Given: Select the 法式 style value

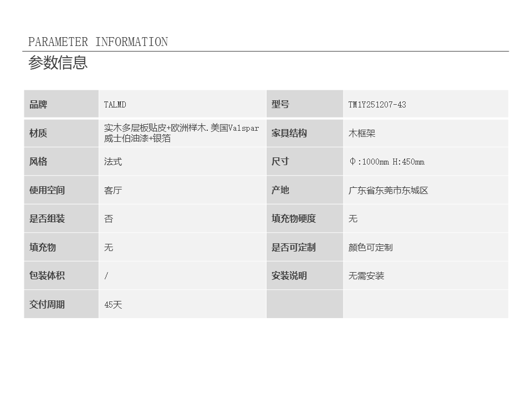Looking at the screenshot, I should point(113,162).
